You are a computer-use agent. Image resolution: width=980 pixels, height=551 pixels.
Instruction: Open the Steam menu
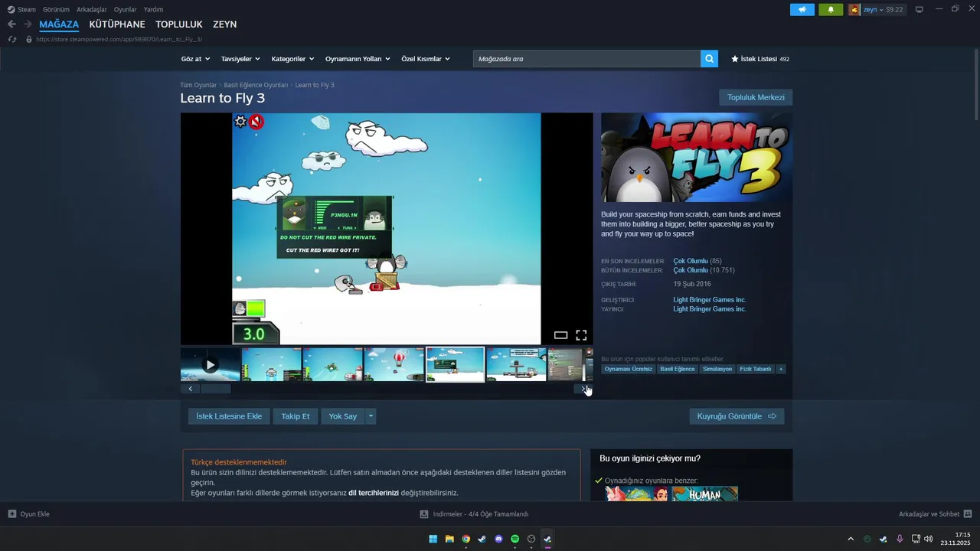(x=21, y=9)
